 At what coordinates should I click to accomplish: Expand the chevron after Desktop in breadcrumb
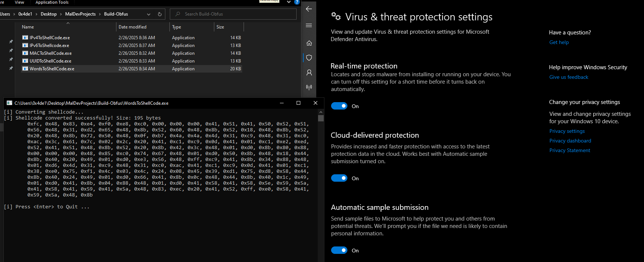(61, 14)
